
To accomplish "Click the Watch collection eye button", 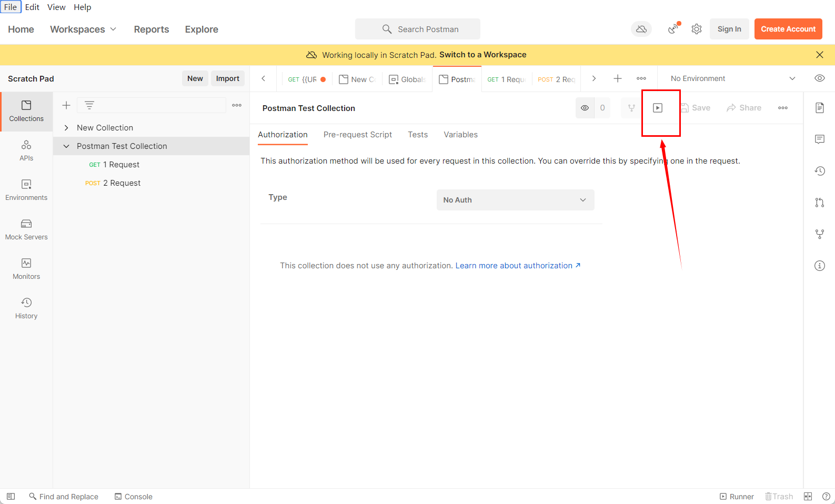I will click(585, 108).
